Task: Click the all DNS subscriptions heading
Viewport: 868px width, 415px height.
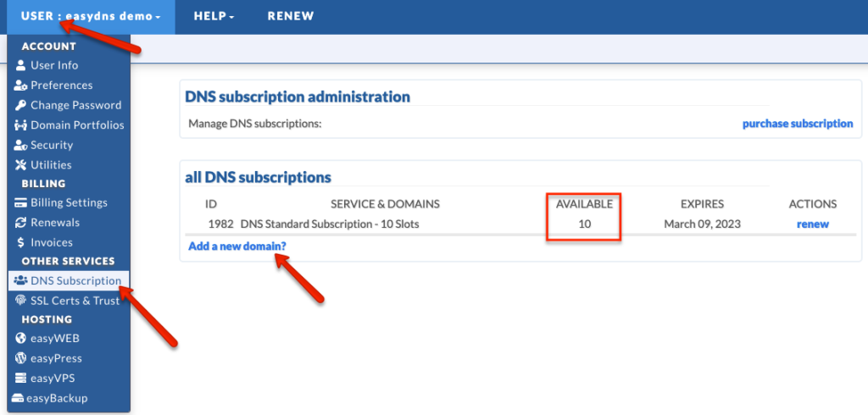Action: pyautogui.click(x=258, y=177)
